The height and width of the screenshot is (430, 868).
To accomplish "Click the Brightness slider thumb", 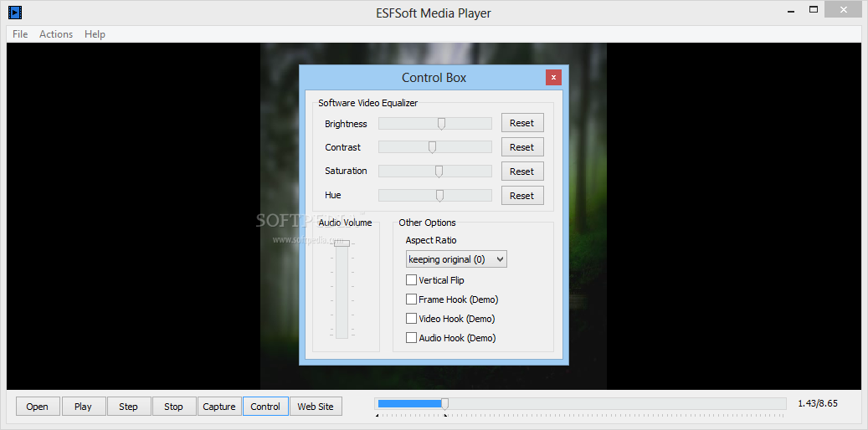I will tap(441, 124).
